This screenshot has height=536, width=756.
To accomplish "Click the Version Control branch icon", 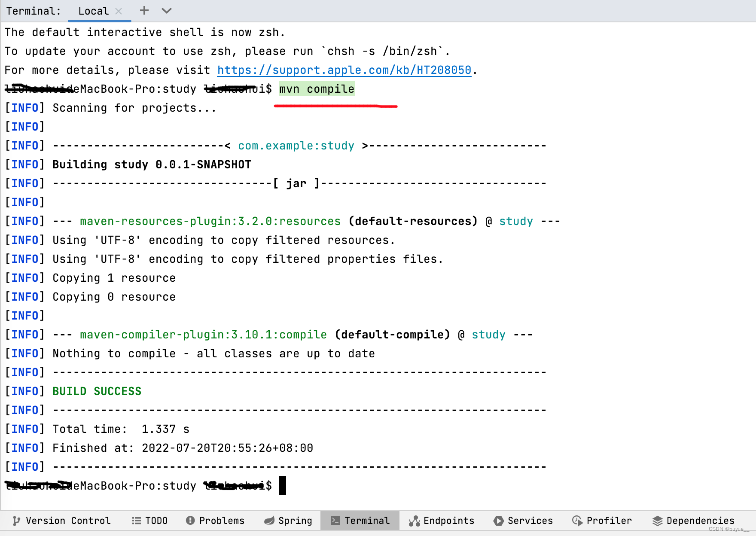I will [x=16, y=521].
